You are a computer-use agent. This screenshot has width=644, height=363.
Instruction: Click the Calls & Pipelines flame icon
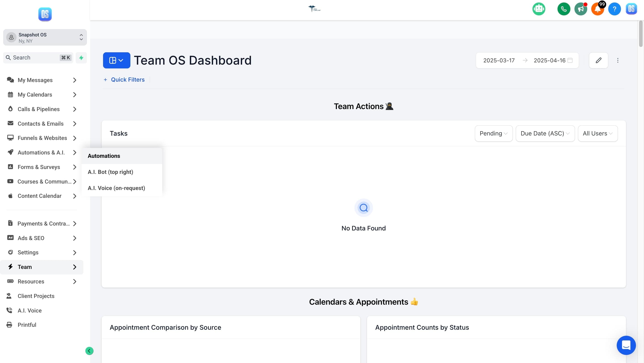click(10, 109)
